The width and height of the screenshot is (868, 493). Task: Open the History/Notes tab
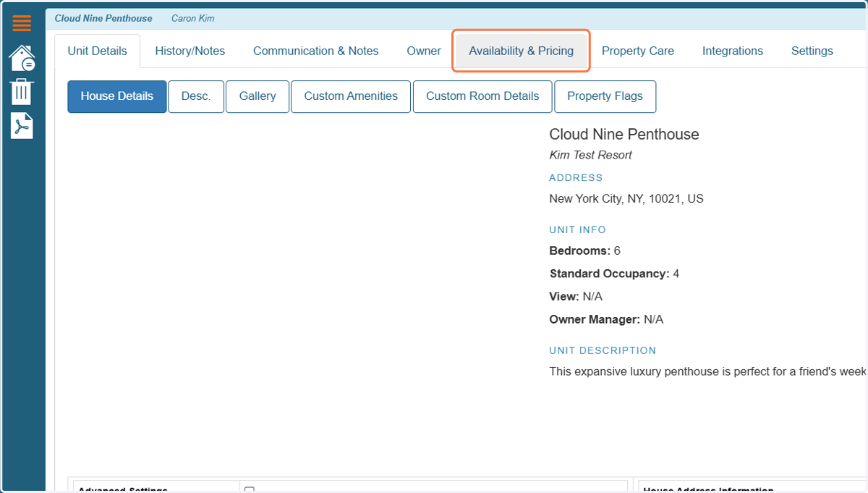coord(190,51)
